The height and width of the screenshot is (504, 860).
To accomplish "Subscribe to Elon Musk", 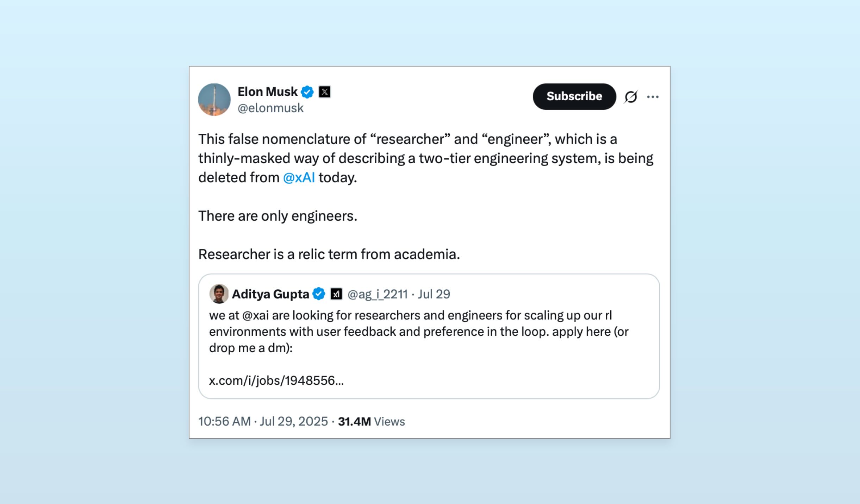I will pos(574,96).
